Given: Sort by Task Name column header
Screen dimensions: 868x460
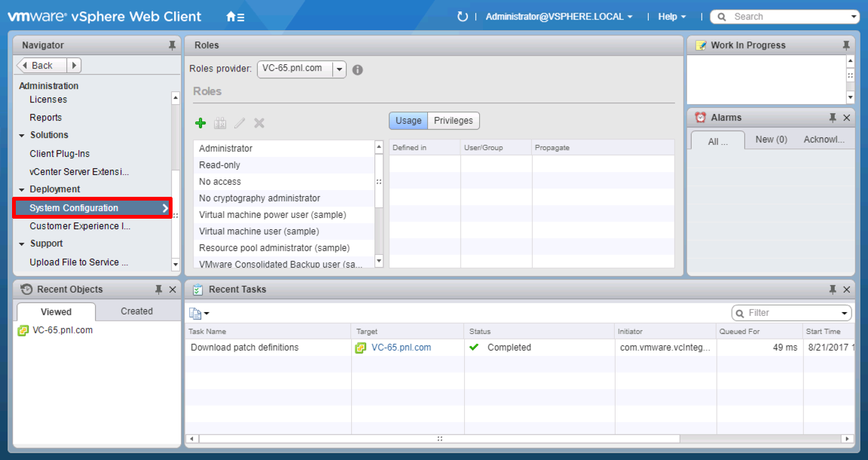Looking at the screenshot, I should point(268,331).
